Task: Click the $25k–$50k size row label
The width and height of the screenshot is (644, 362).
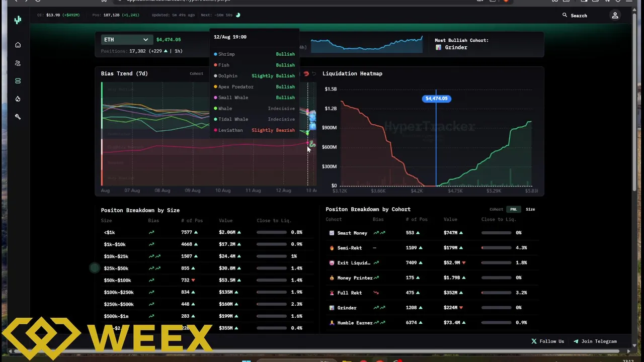Action: tap(116, 268)
